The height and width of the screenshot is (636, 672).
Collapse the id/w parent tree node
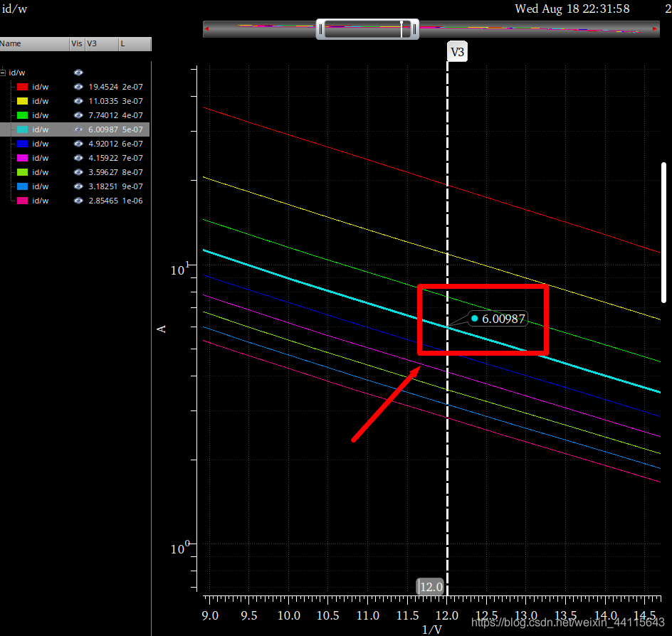tap(4, 73)
